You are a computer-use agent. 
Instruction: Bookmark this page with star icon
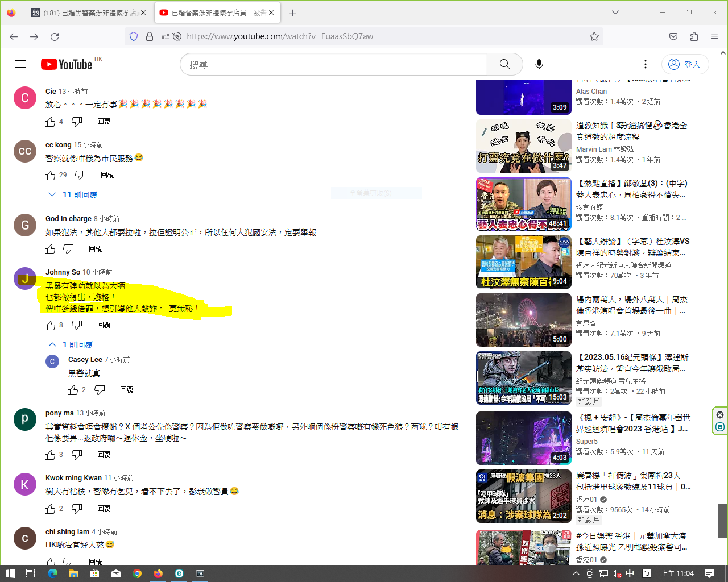[594, 36]
